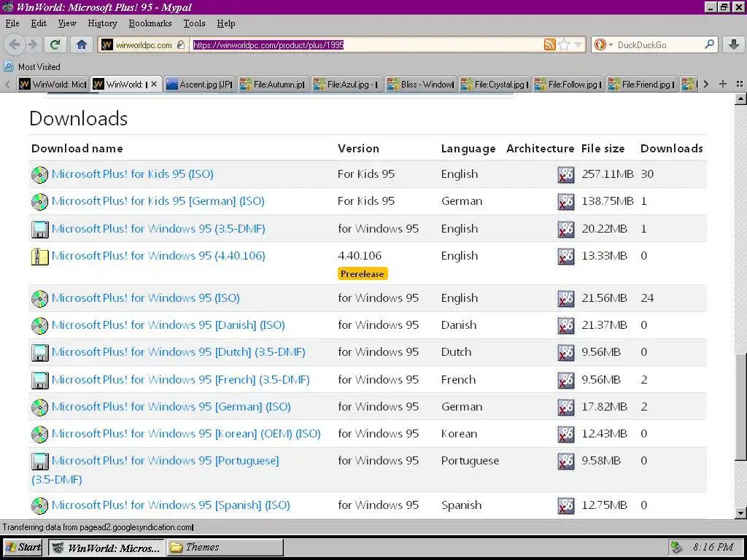Click the vertical scrollbar up arrow
The image size is (747, 560).
pyautogui.click(x=741, y=99)
